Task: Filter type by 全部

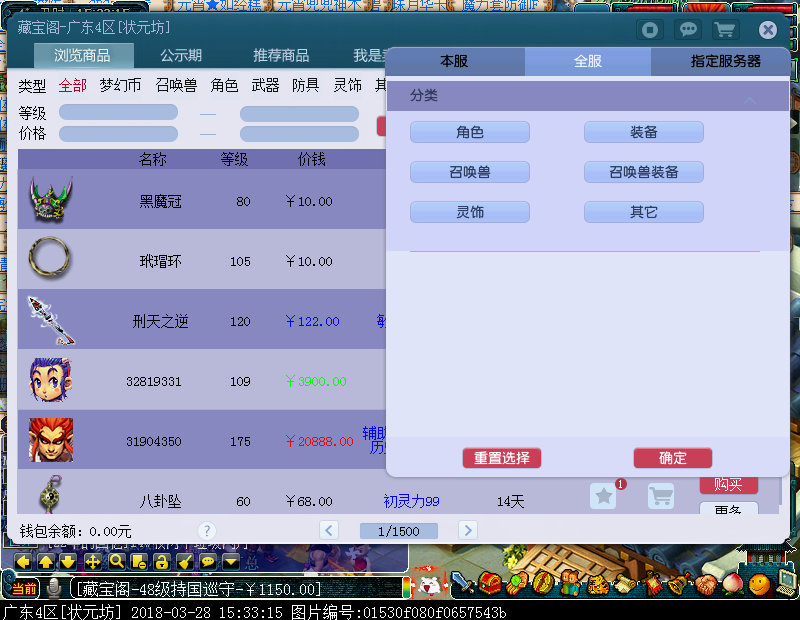Action: click(72, 85)
